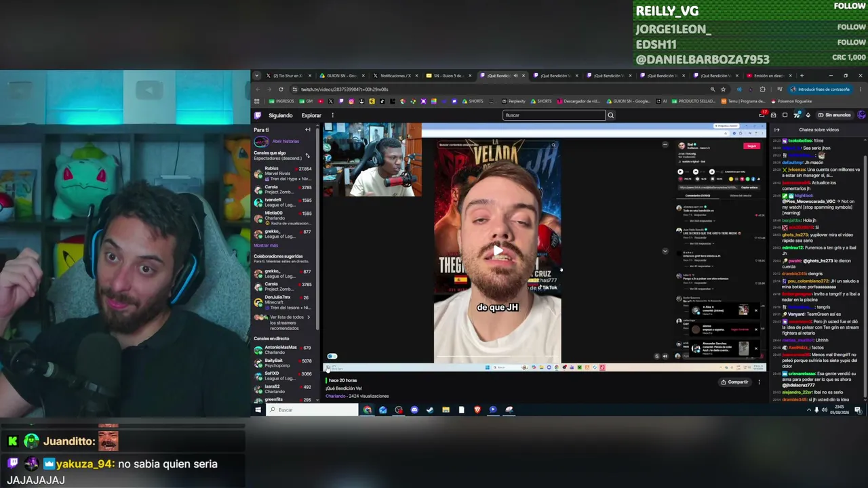Viewport: 868px width, 488px height.
Task: Open Steam from the Windows taskbar
Action: tap(430, 410)
